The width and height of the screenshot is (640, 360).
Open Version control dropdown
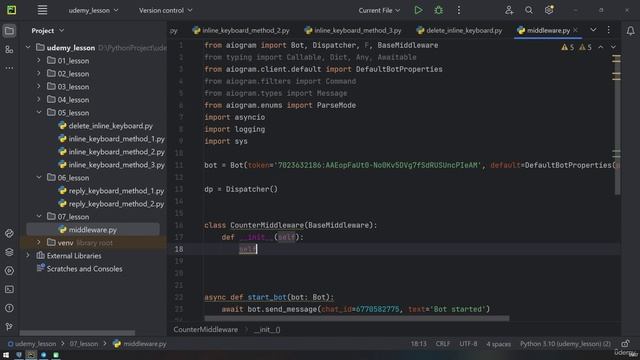[165, 10]
